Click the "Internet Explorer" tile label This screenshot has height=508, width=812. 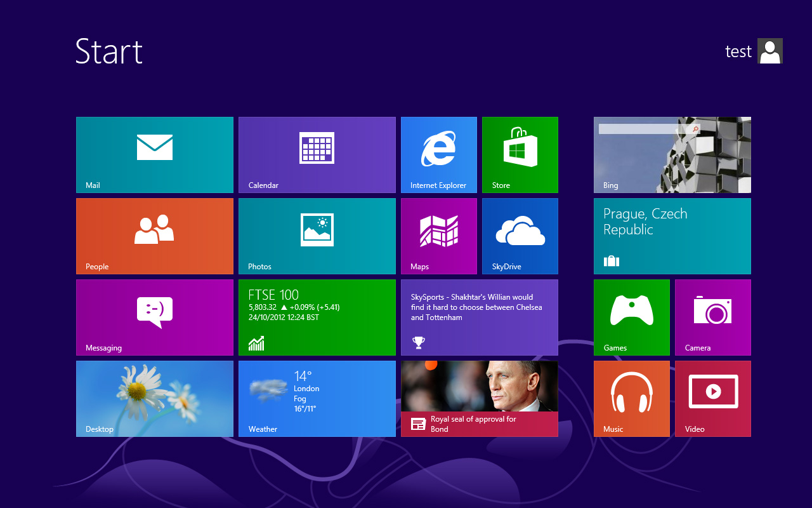(x=438, y=185)
